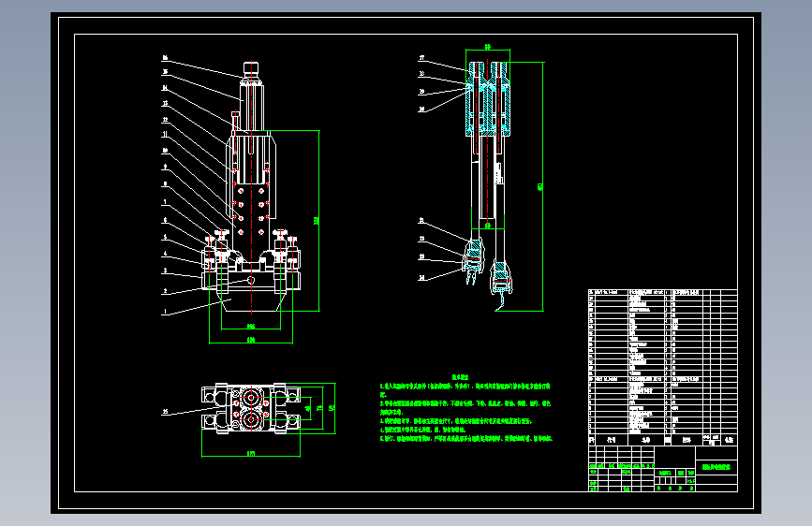This screenshot has width=812, height=526.
Task: Select part callout number 24 label
Action: pyautogui.click(x=422, y=278)
